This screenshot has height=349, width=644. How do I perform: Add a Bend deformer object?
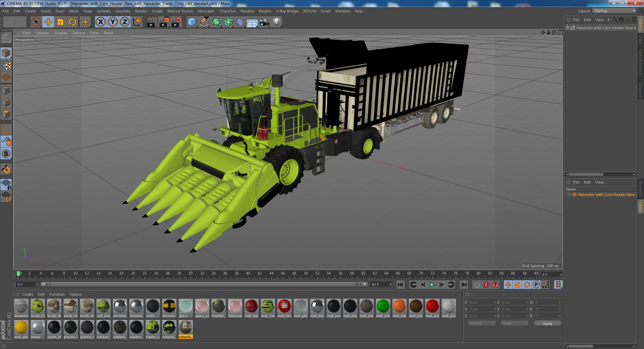pyautogui.click(x=240, y=22)
